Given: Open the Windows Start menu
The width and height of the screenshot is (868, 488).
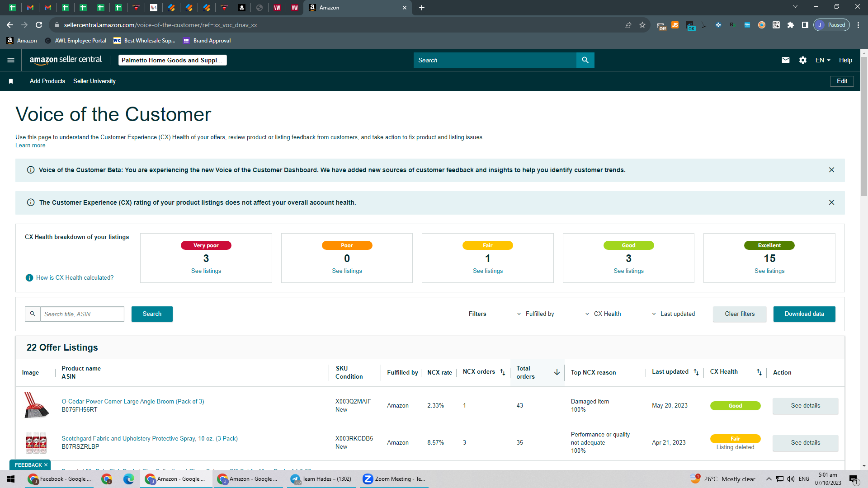Looking at the screenshot, I should point(11,479).
